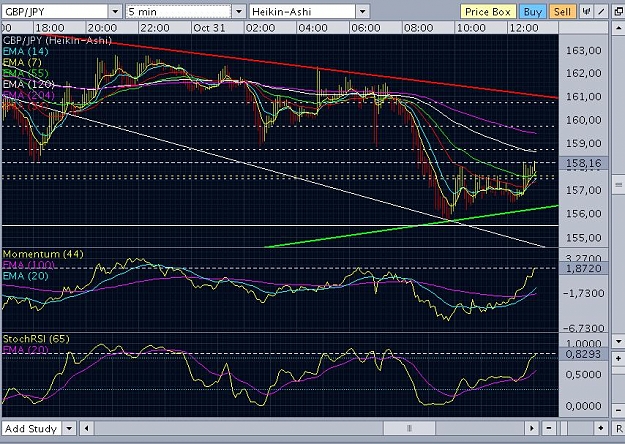Zoom in vertically with the right-side plus

pyautogui.click(x=618, y=359)
